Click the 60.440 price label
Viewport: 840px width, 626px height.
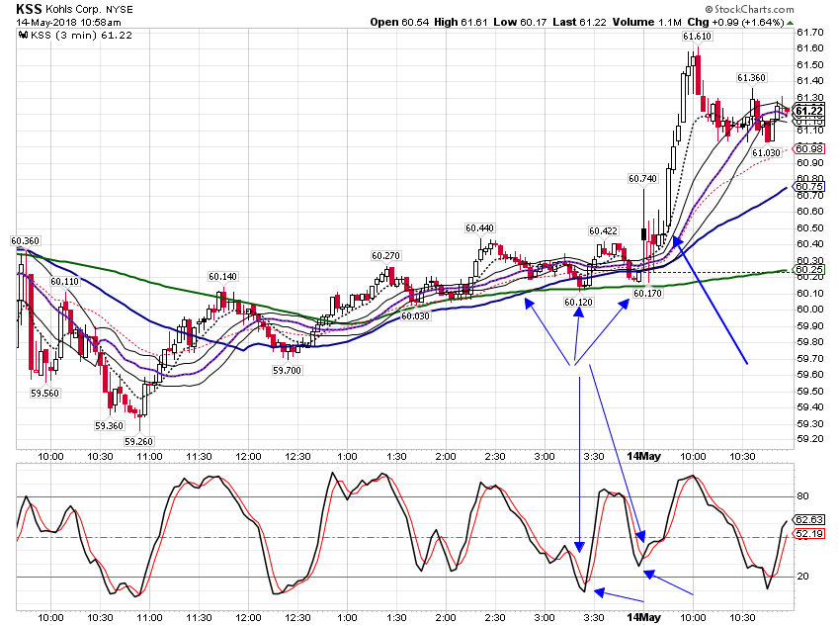pyautogui.click(x=479, y=228)
